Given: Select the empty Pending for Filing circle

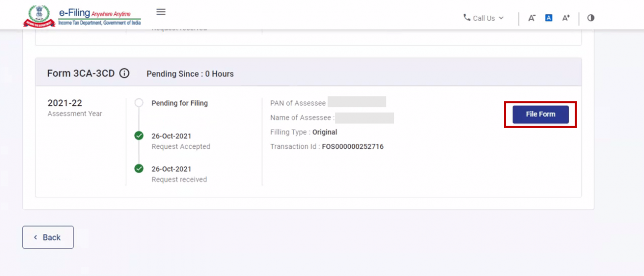Looking at the screenshot, I should (139, 103).
